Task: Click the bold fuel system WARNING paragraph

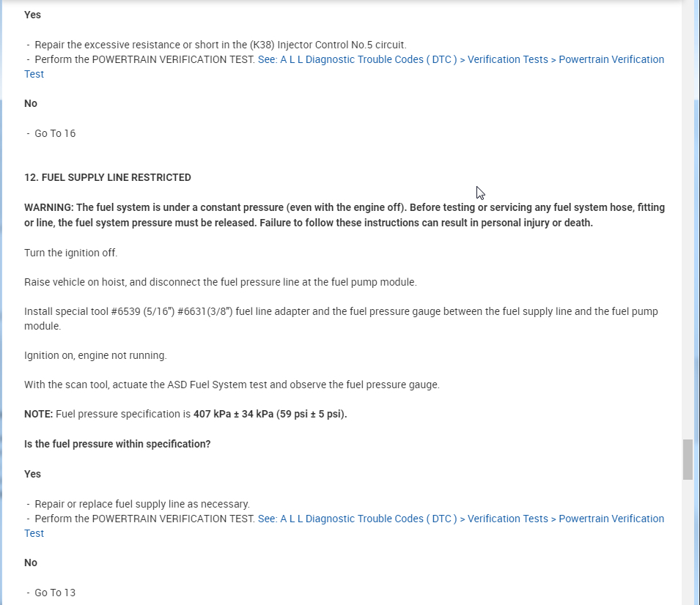Action: [345, 215]
